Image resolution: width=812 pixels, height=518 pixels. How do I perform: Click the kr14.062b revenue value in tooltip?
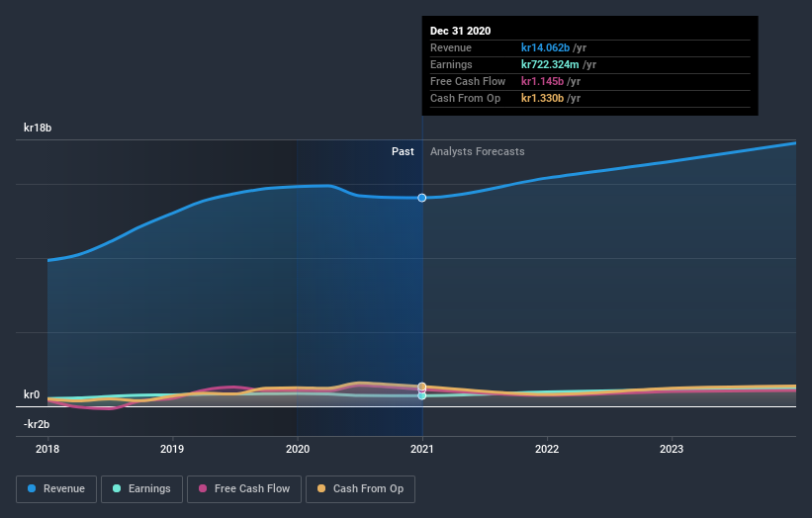pyautogui.click(x=545, y=47)
